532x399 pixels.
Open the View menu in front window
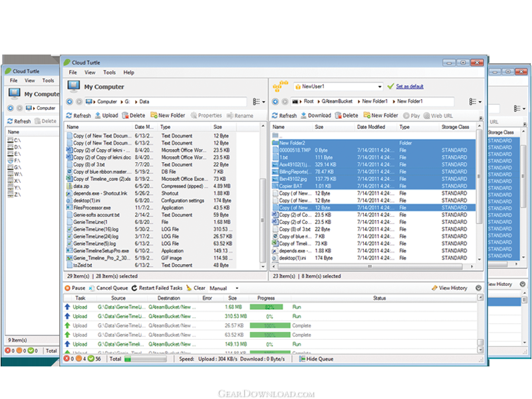click(x=90, y=72)
